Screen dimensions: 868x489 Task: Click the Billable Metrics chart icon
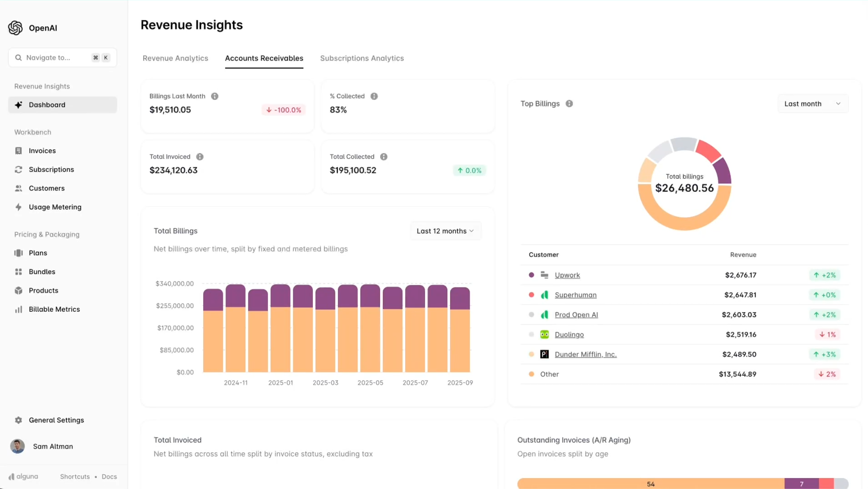[x=18, y=309]
